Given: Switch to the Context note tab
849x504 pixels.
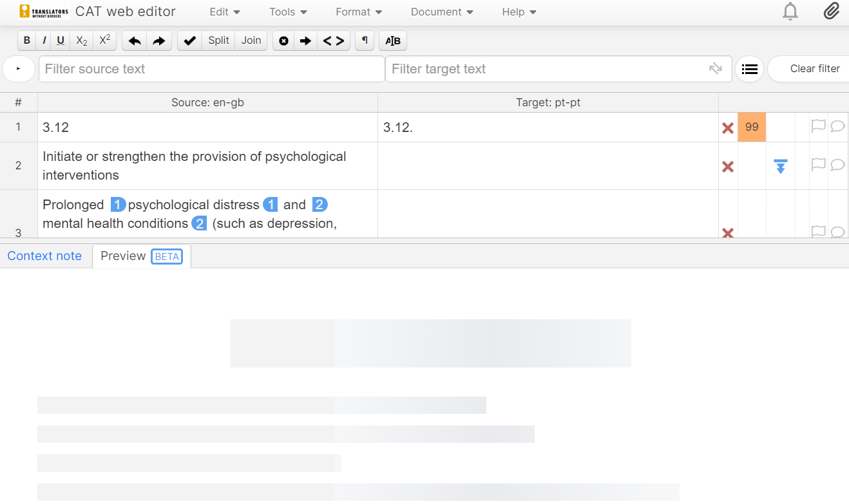Looking at the screenshot, I should click(44, 256).
